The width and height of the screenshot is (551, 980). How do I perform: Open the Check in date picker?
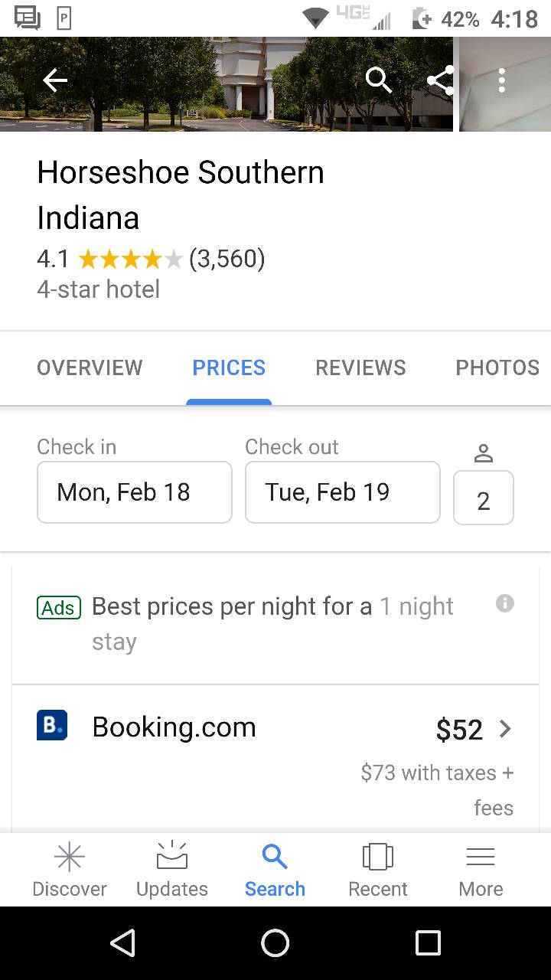135,492
